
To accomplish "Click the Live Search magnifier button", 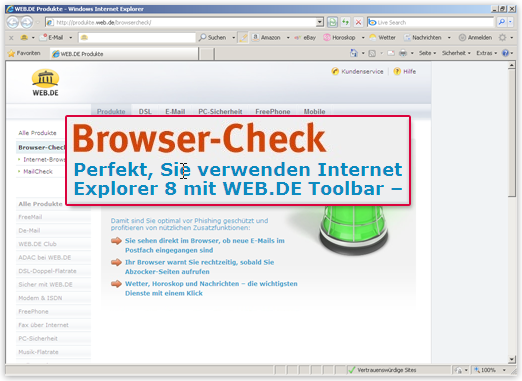I will [x=501, y=22].
